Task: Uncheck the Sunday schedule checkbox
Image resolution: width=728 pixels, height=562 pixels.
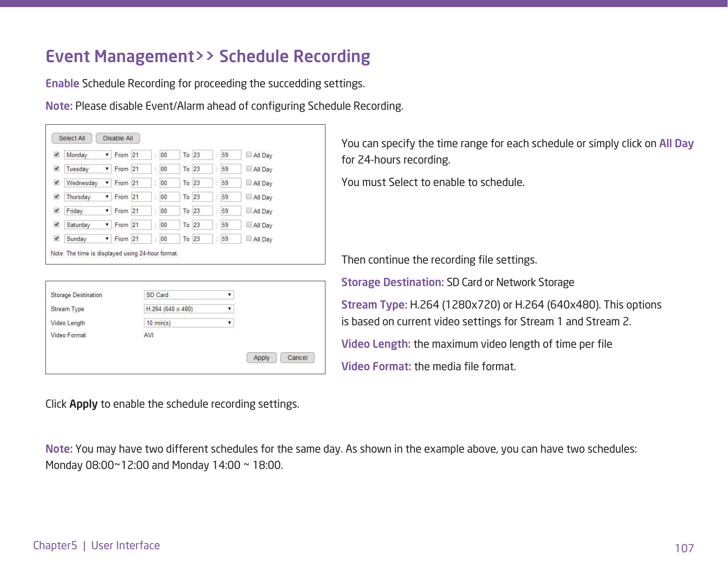Action: pos(56,238)
